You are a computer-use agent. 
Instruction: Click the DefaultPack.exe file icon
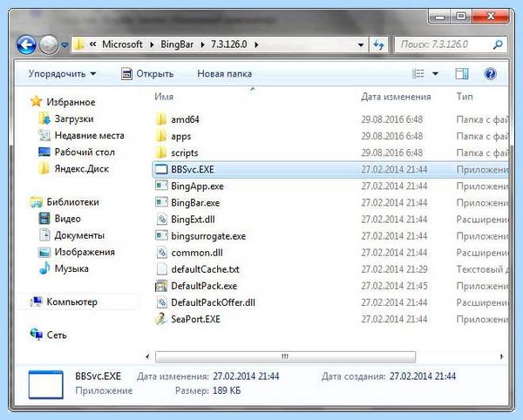[x=161, y=286]
